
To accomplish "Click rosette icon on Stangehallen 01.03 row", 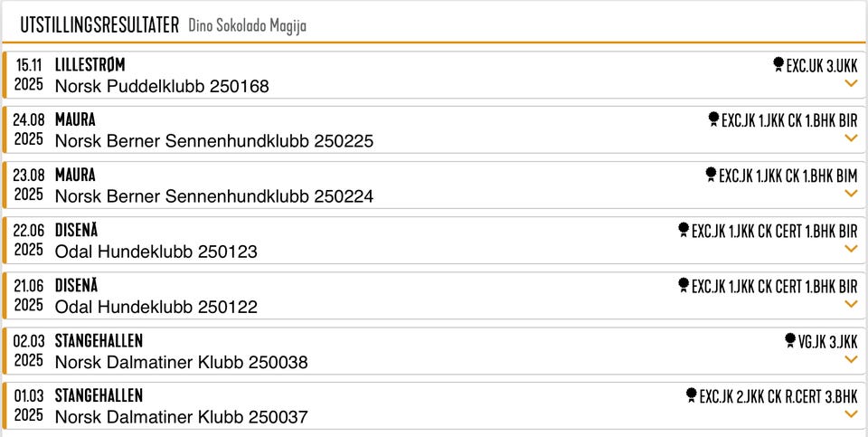I will click(691, 395).
